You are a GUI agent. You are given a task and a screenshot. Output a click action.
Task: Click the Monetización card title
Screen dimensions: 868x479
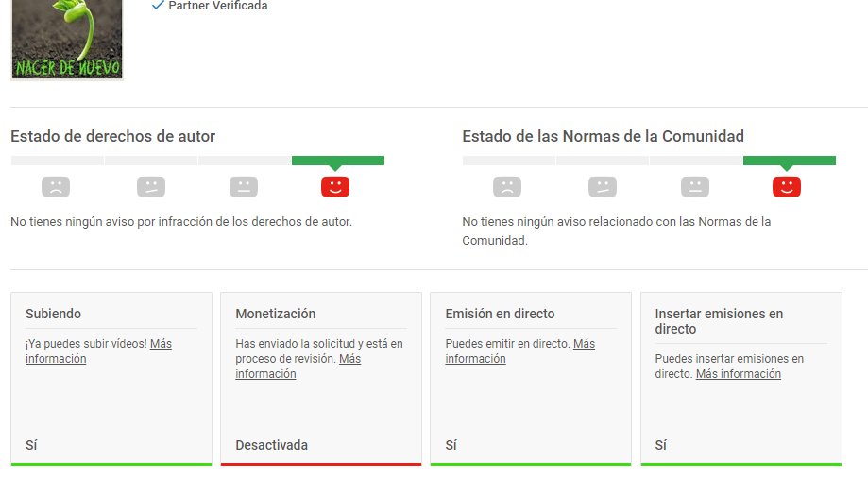(275, 314)
